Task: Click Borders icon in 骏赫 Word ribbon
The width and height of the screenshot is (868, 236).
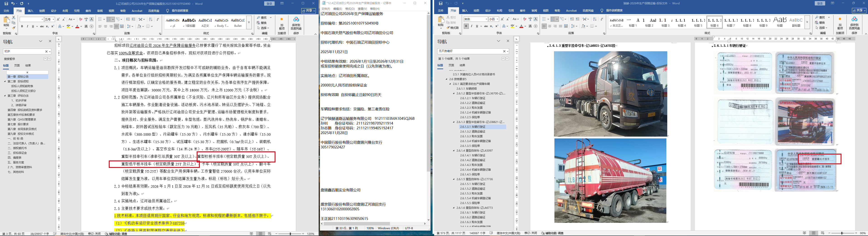Action: click(x=592, y=26)
